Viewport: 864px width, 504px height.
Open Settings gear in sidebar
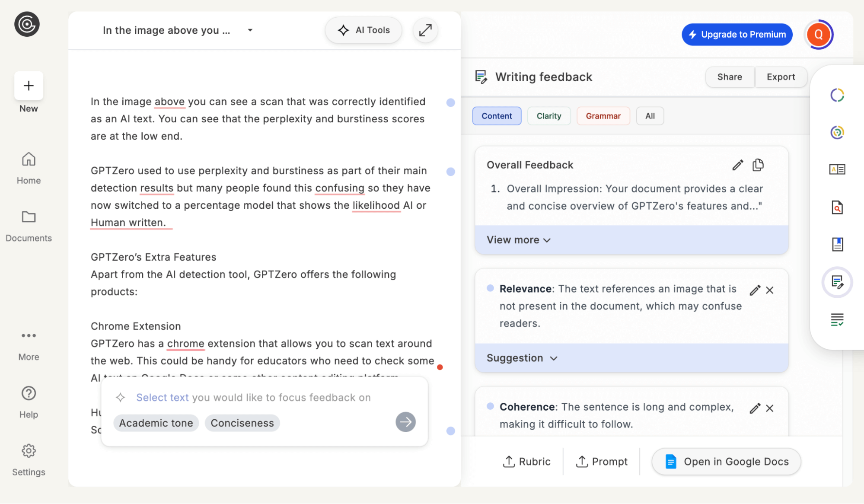[x=29, y=460]
